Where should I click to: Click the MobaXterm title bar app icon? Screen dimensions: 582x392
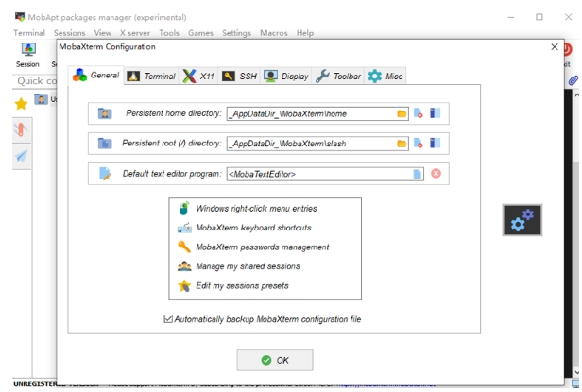coord(20,17)
